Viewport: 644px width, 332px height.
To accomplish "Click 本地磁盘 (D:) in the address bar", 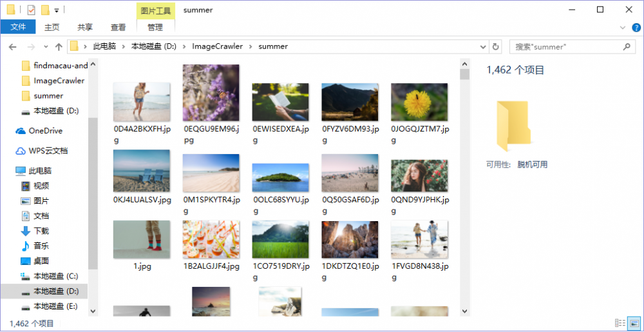I will click(x=154, y=46).
